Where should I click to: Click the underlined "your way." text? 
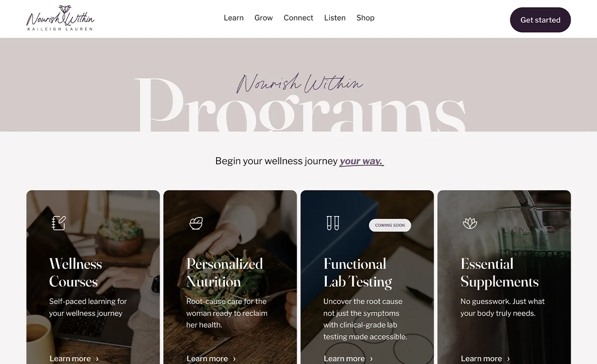(x=361, y=161)
